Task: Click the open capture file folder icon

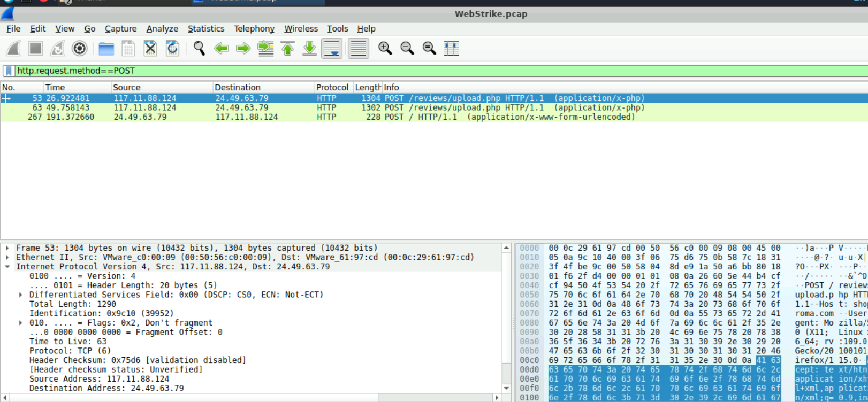Action: pyautogui.click(x=106, y=49)
